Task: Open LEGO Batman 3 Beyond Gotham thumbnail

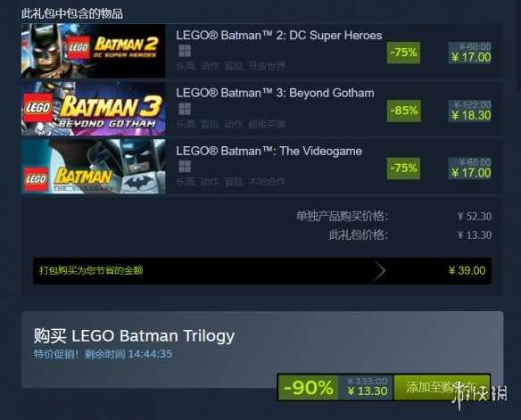Action: [94, 109]
